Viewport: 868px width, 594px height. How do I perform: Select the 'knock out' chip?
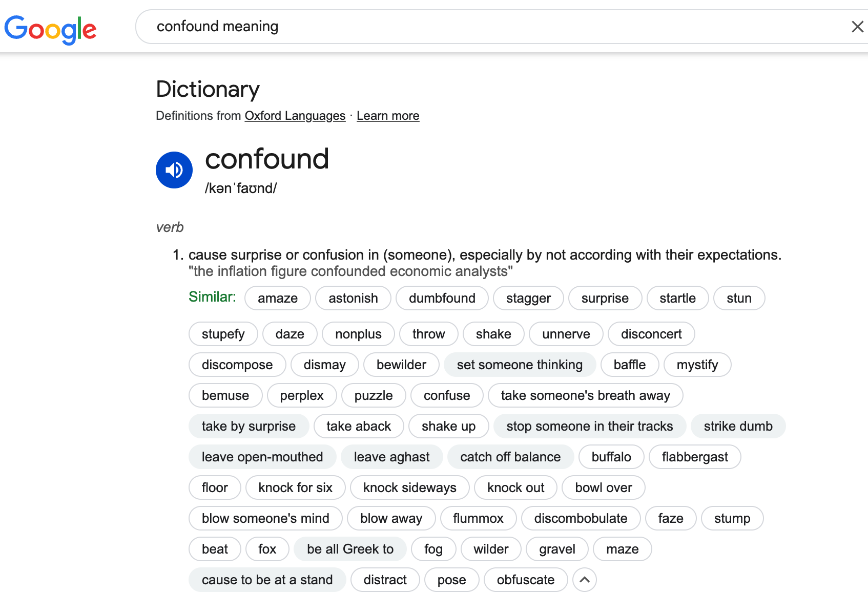tap(516, 487)
